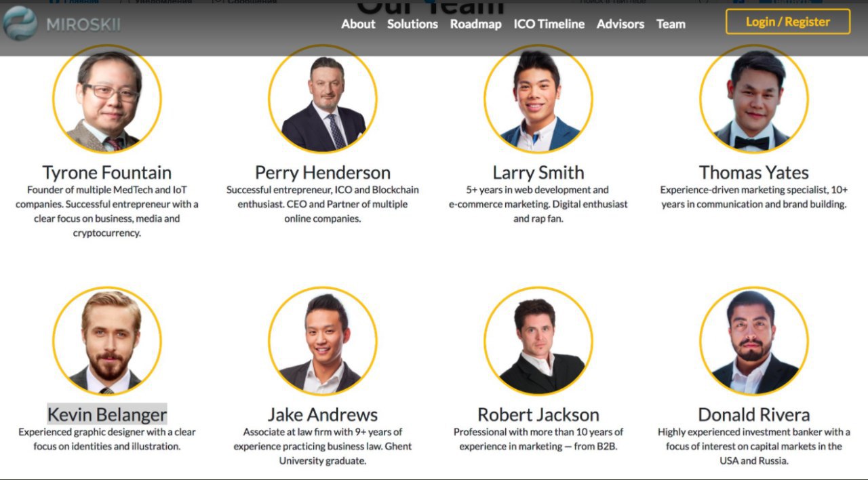Go to the Solutions section

(x=412, y=24)
